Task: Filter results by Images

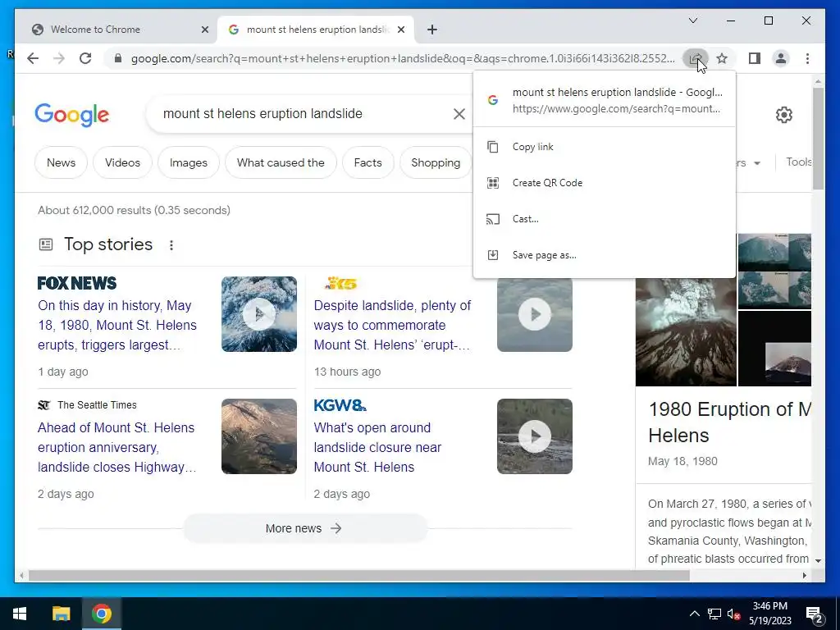Action: pos(189,162)
